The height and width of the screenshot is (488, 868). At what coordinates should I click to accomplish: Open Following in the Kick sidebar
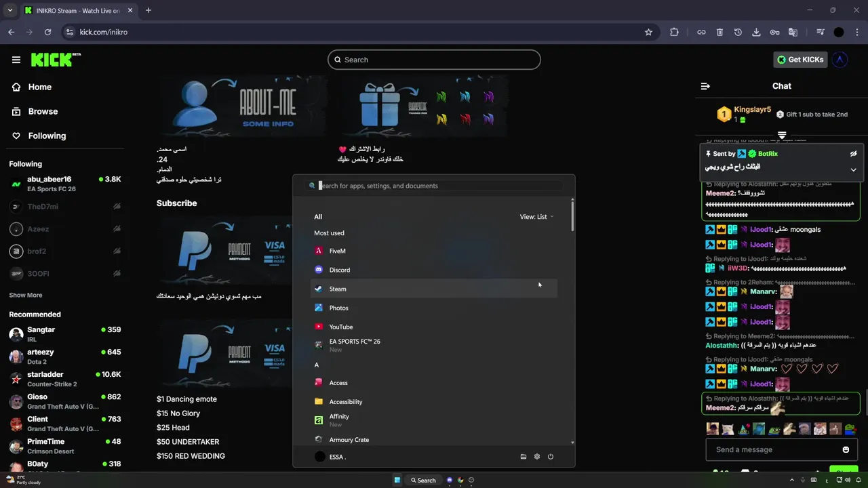pos(39,136)
